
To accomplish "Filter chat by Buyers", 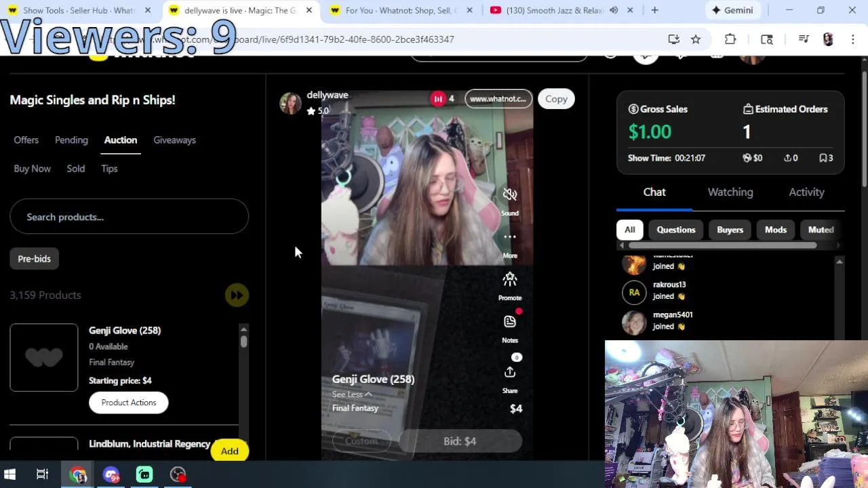I will 730,230.
